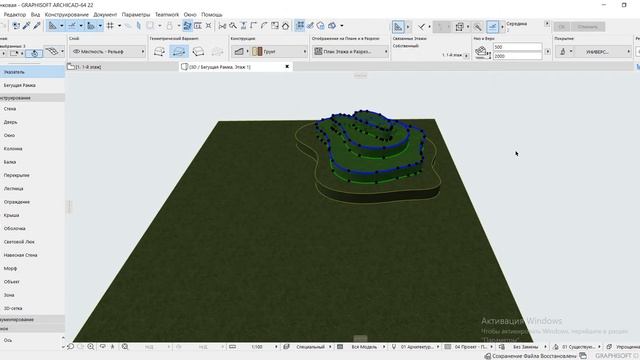Open the Вид menu
The height and width of the screenshot is (360, 640).
pyautogui.click(x=36, y=15)
